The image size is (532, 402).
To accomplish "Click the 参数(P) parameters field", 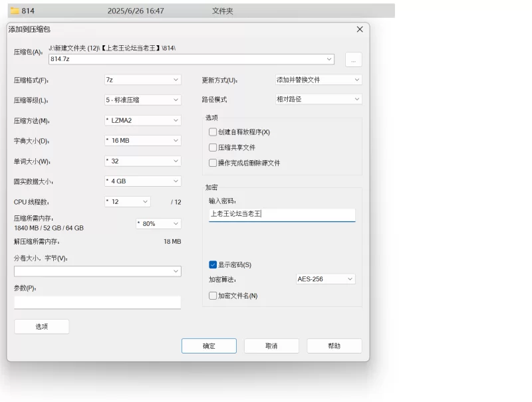I will (97, 302).
